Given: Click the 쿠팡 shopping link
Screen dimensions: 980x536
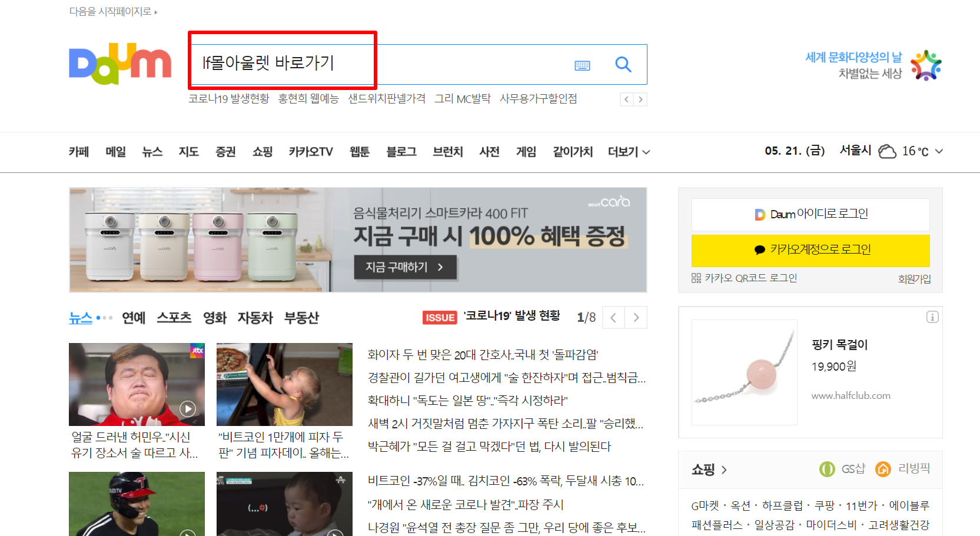Looking at the screenshot, I should 825,506.
